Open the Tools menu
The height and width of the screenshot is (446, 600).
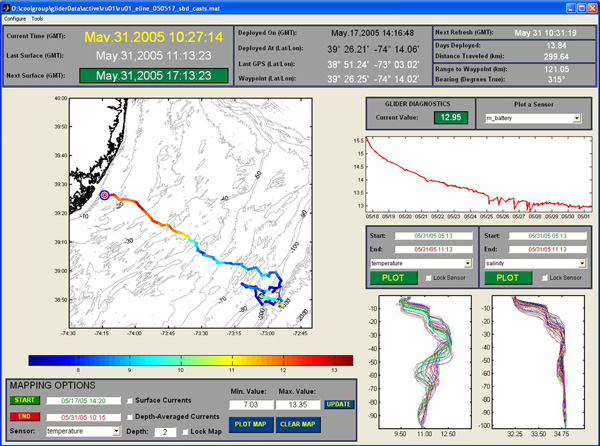38,18
